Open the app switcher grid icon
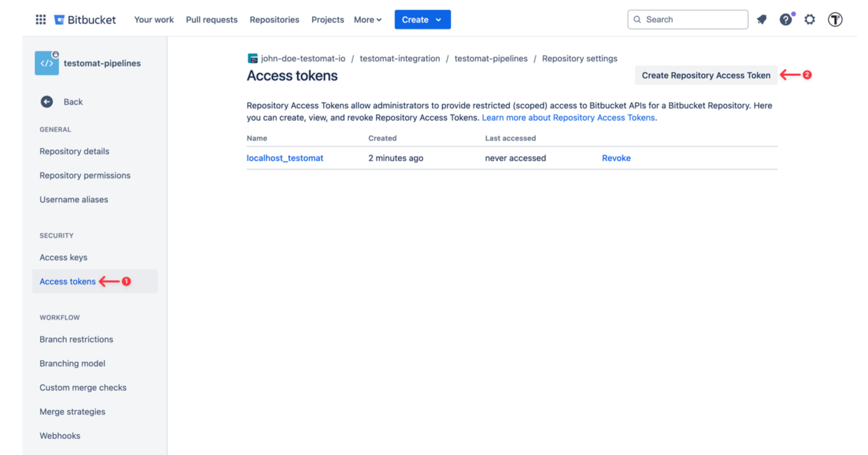 40,20
